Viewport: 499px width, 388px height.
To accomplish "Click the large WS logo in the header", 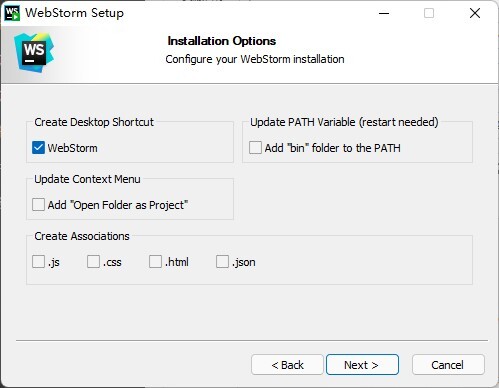I will pyautogui.click(x=34, y=52).
